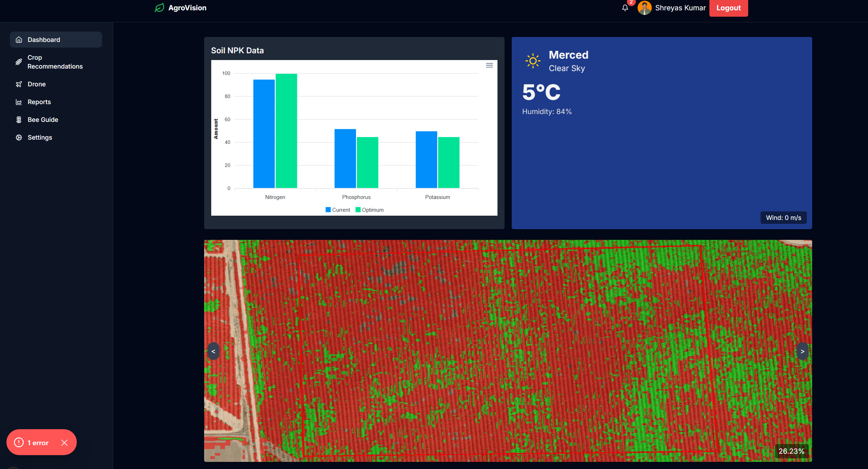Click the 26.23% coverage label
The width and height of the screenshot is (868, 469).
[x=791, y=451]
